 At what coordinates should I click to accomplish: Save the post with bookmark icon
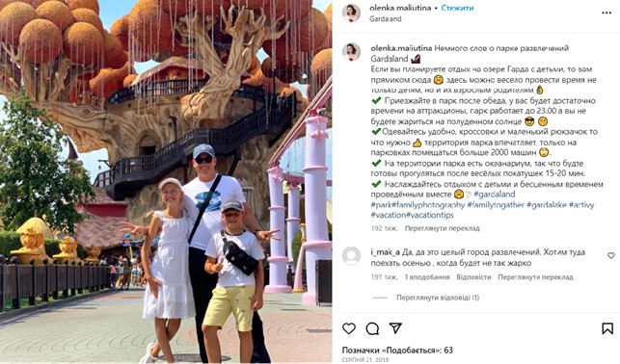coord(607,328)
